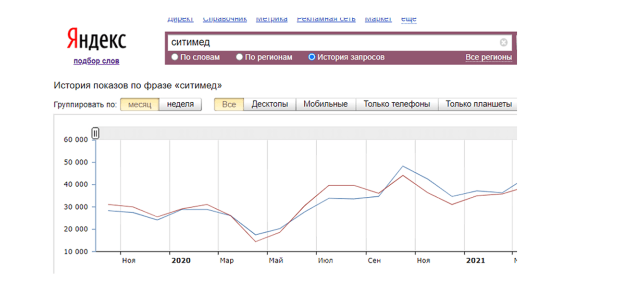The image size is (644, 286).
Task: Click the 2020 label on the time axis
Action: (x=181, y=261)
